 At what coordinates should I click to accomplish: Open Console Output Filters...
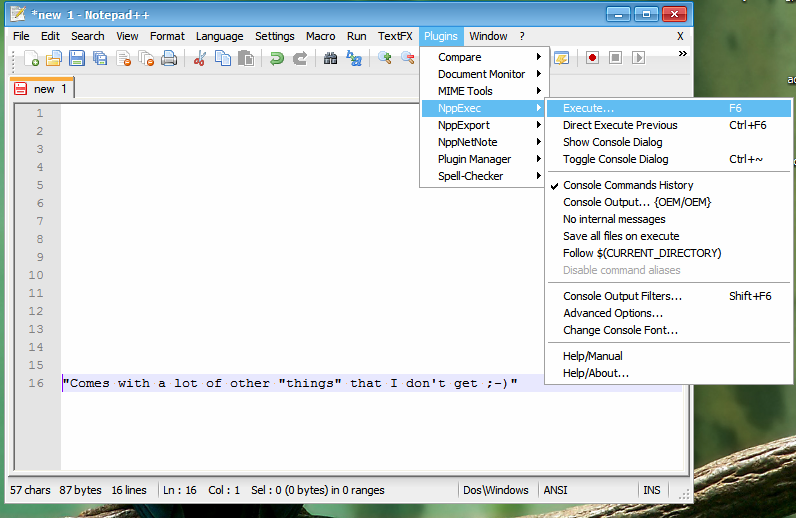pyautogui.click(x=668, y=296)
